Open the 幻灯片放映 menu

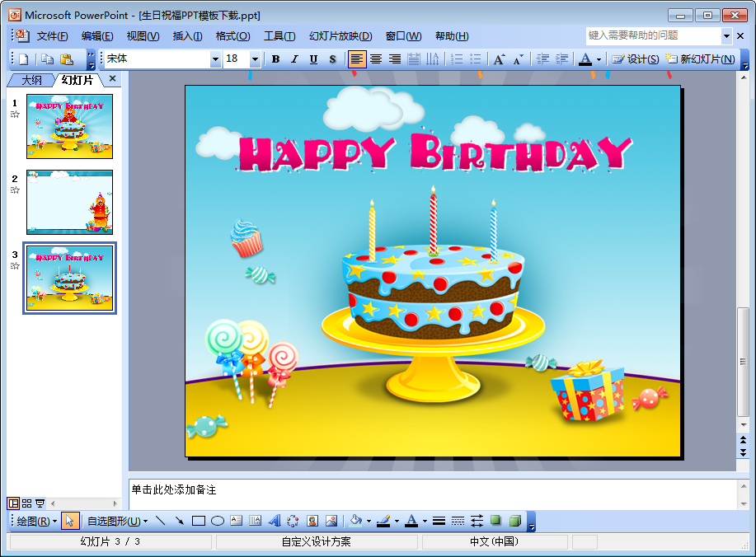(x=340, y=36)
